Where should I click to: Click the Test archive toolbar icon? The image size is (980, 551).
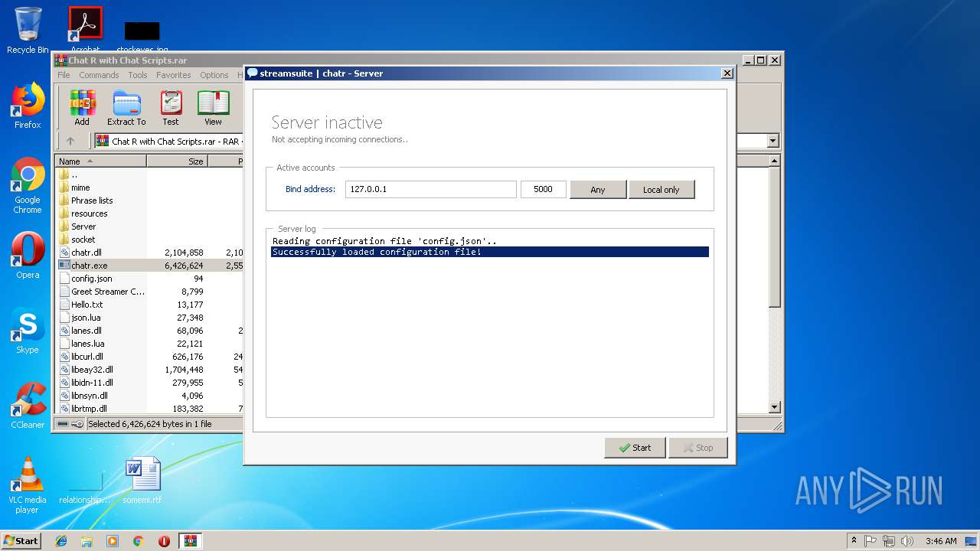coord(171,108)
